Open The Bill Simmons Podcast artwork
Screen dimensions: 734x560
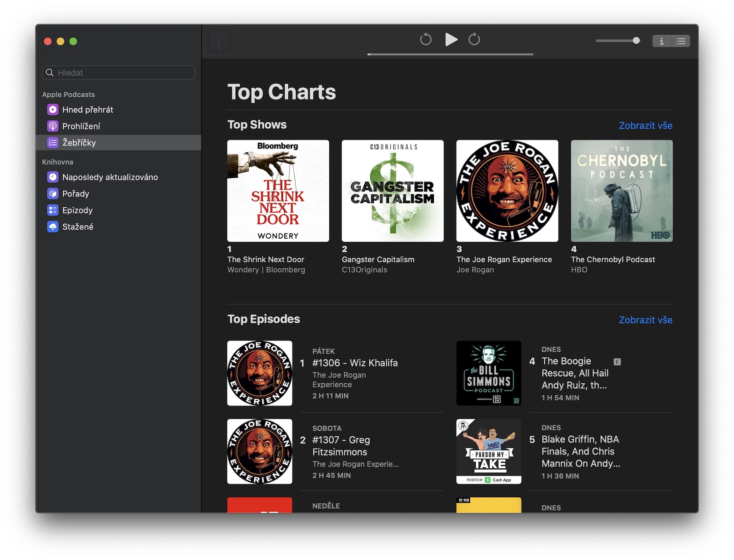[x=489, y=373]
